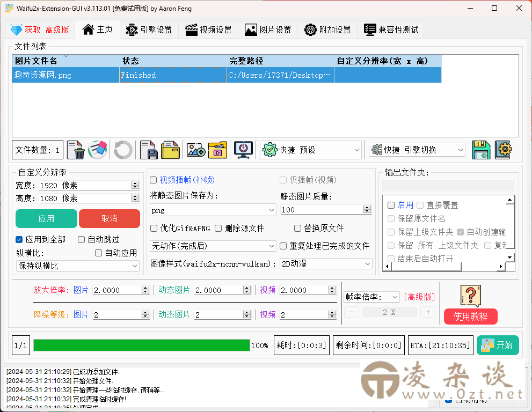Viewport: 532px width, 412px height.
Task: Click the green floppy disk save-settings icon
Action: 481,150
